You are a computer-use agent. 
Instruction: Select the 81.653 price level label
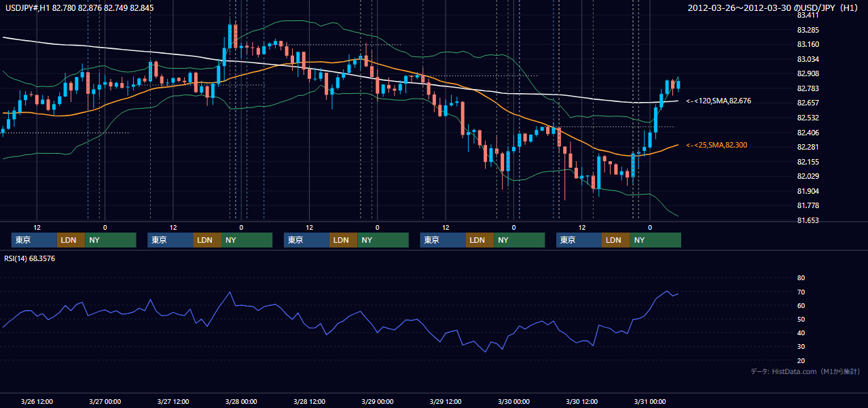pyautogui.click(x=808, y=220)
